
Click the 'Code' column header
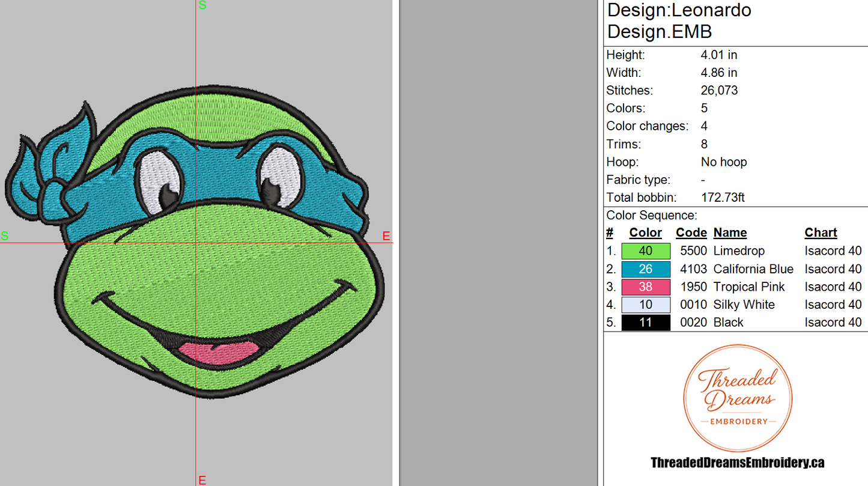[691, 233]
